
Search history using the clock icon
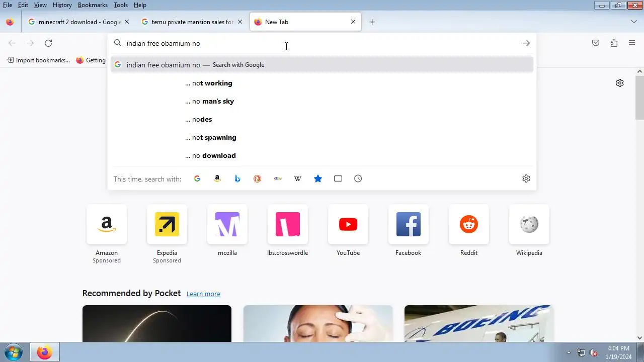(x=358, y=178)
